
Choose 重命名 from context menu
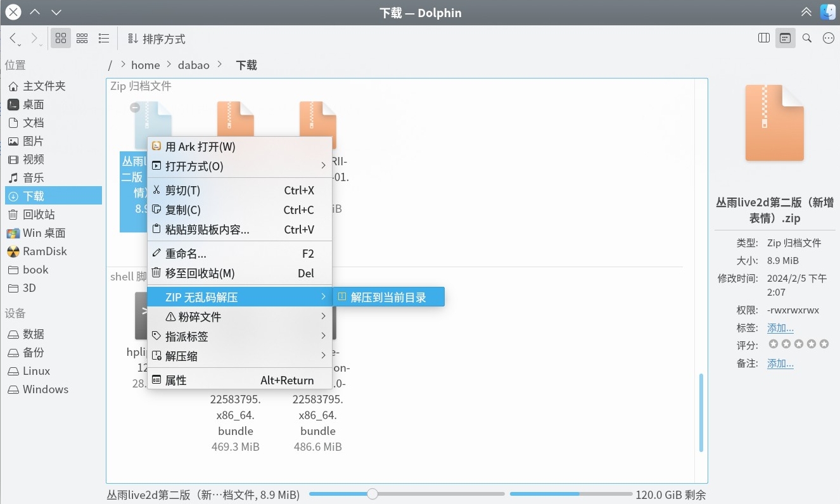tap(239, 254)
